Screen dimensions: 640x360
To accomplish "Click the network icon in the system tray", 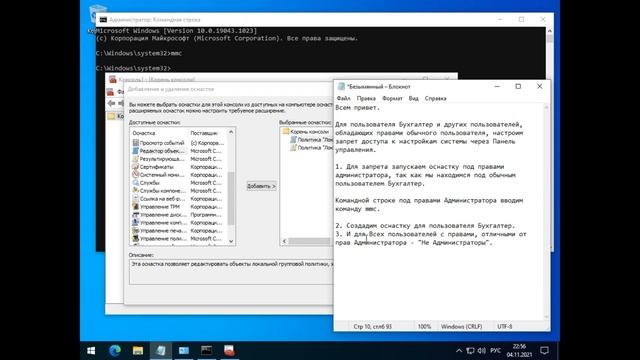I will tap(471, 351).
